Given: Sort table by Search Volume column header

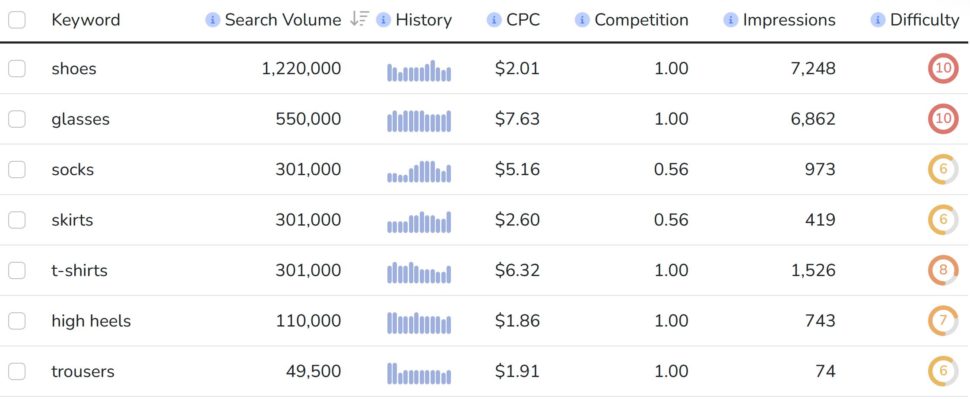Looking at the screenshot, I should coord(283,20).
